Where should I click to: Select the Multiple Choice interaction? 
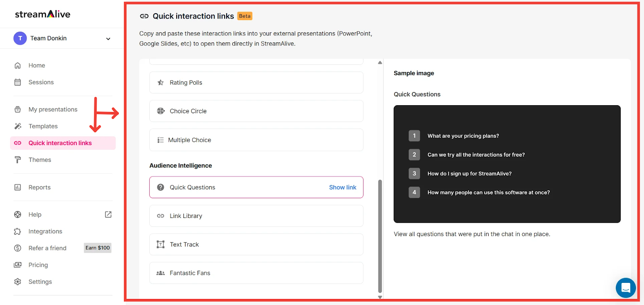(256, 140)
